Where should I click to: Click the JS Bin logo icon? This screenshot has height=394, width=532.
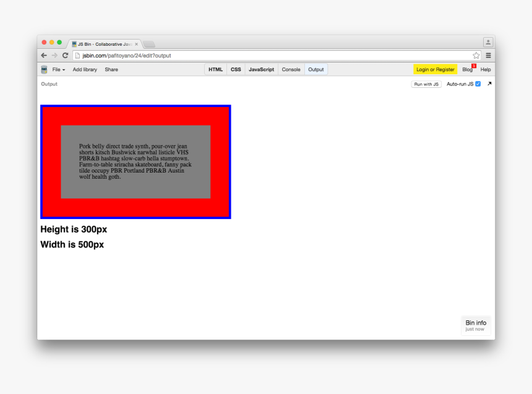point(44,69)
